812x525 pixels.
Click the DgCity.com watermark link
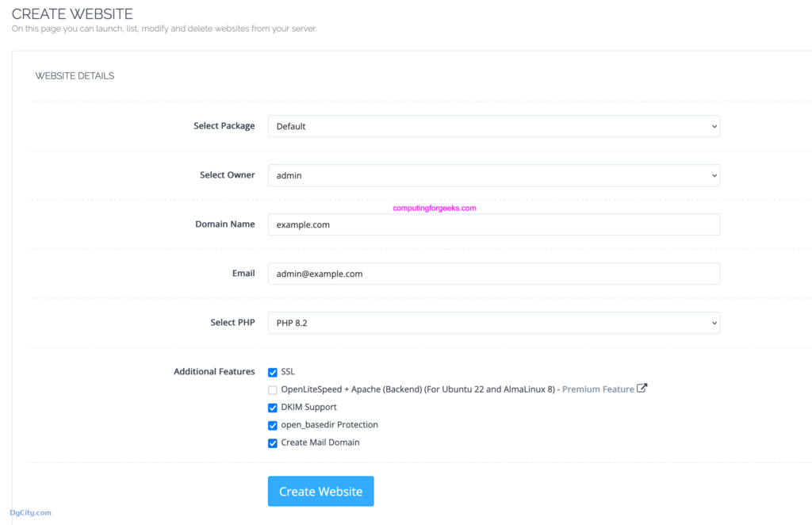(x=31, y=512)
